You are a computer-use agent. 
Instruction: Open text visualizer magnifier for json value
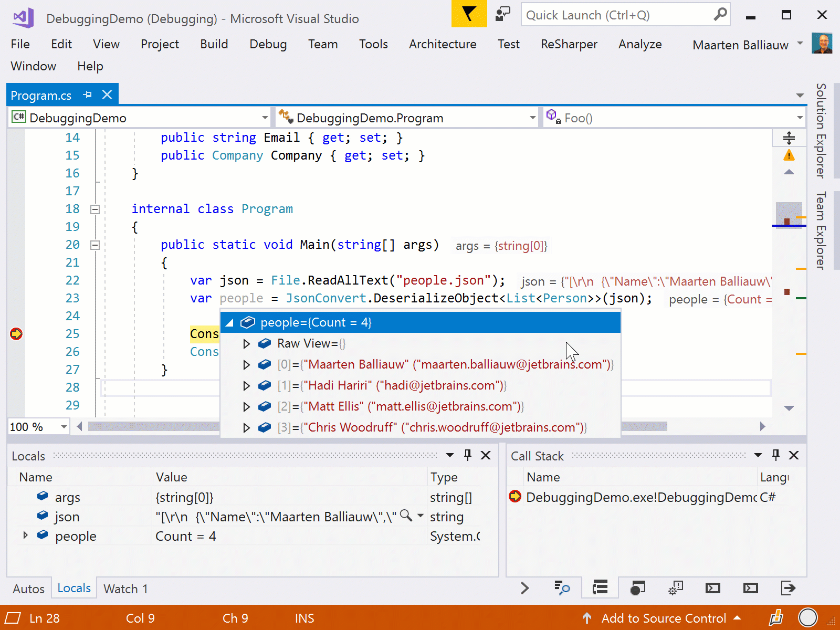[406, 516]
